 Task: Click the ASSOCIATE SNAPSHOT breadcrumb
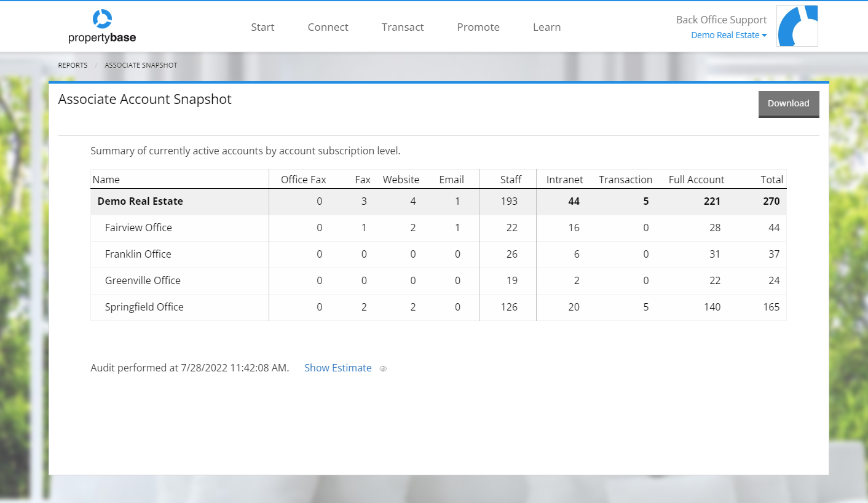pyautogui.click(x=141, y=65)
